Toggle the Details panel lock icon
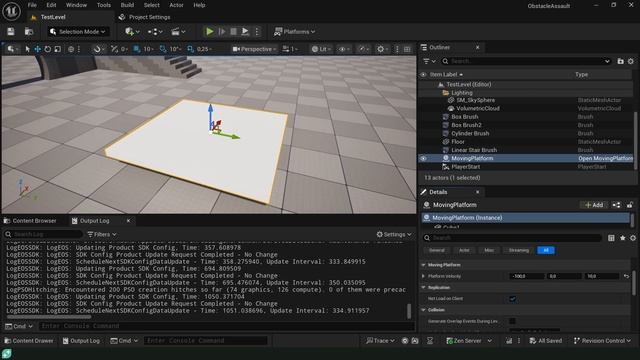 630,205
